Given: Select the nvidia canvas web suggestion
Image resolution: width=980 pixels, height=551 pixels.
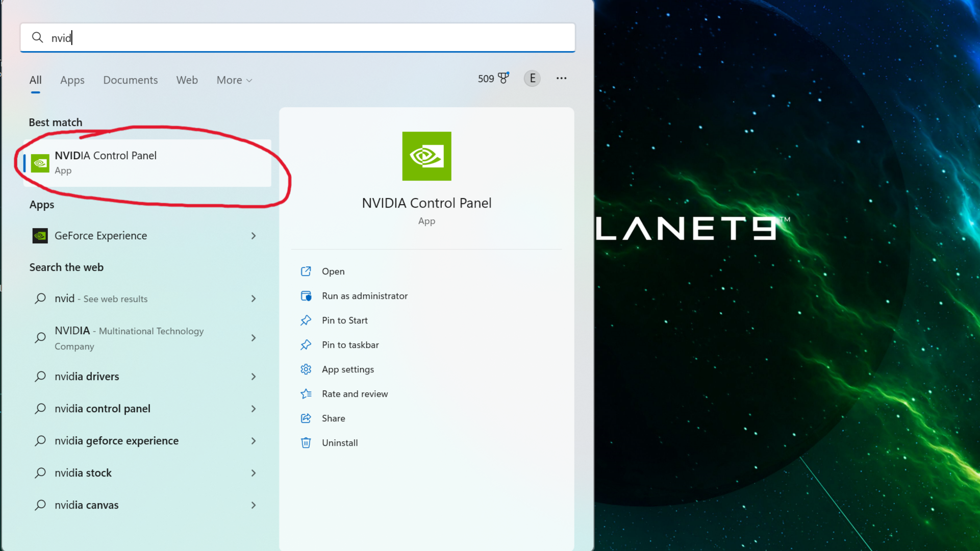Looking at the screenshot, I should (x=87, y=505).
